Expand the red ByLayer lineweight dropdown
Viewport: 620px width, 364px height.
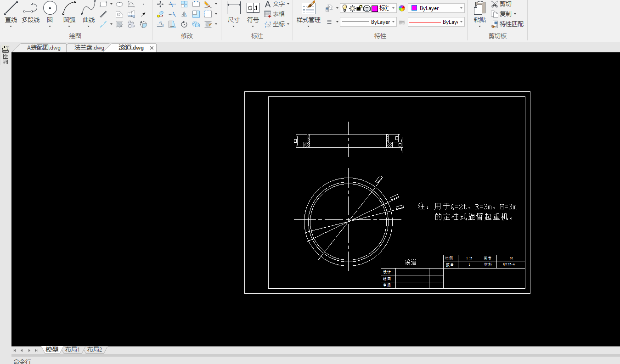coord(436,22)
